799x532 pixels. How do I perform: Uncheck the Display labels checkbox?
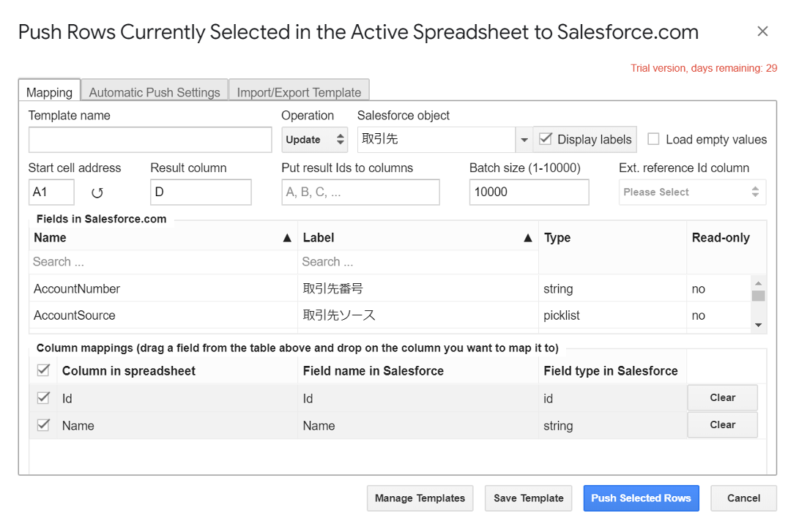(546, 139)
